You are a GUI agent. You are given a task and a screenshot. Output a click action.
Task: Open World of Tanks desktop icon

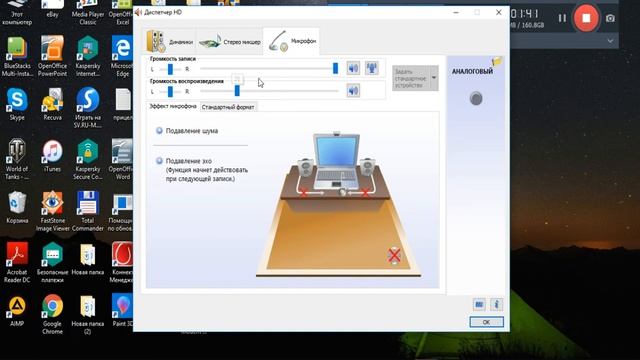[17, 158]
